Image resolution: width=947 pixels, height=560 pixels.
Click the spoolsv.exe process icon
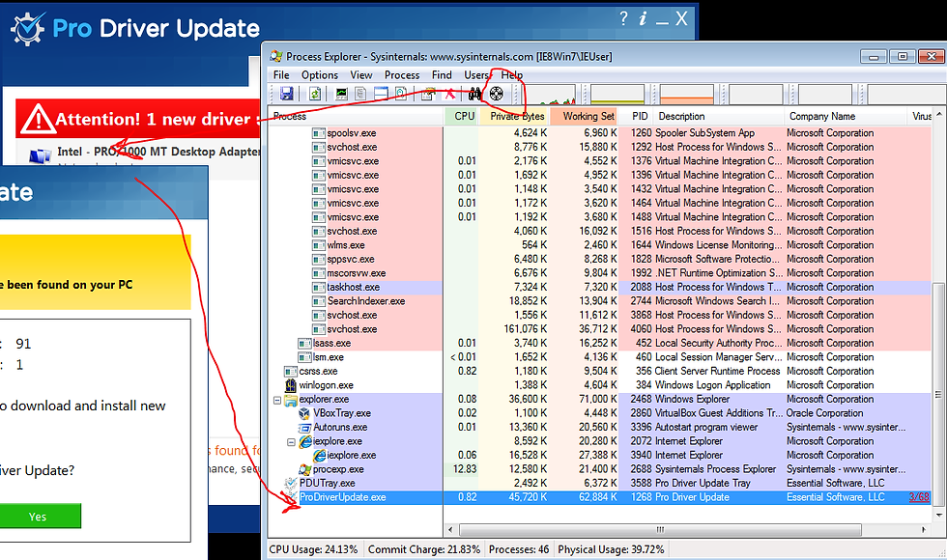pos(319,133)
